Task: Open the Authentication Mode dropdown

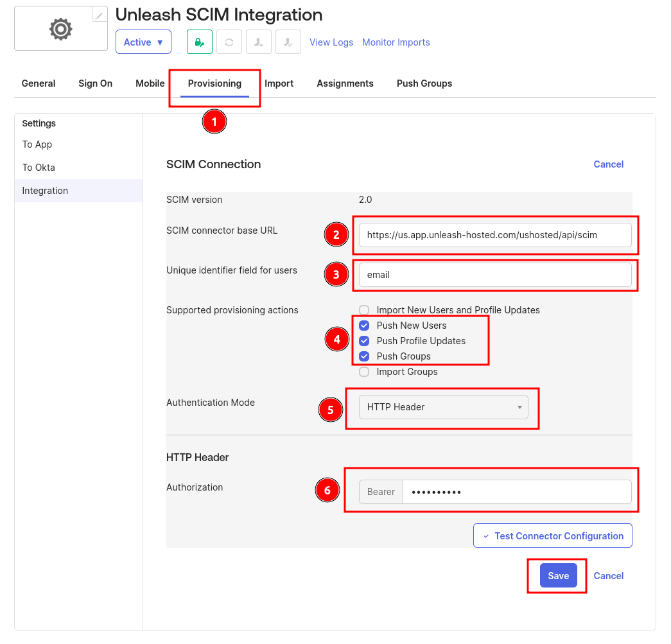Action: (444, 407)
